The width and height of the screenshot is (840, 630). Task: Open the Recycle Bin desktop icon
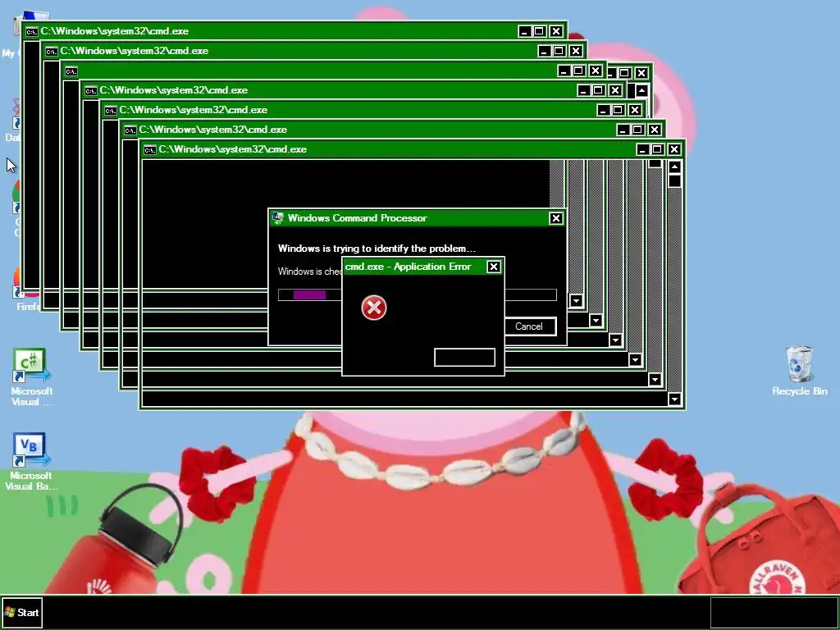coord(799,371)
